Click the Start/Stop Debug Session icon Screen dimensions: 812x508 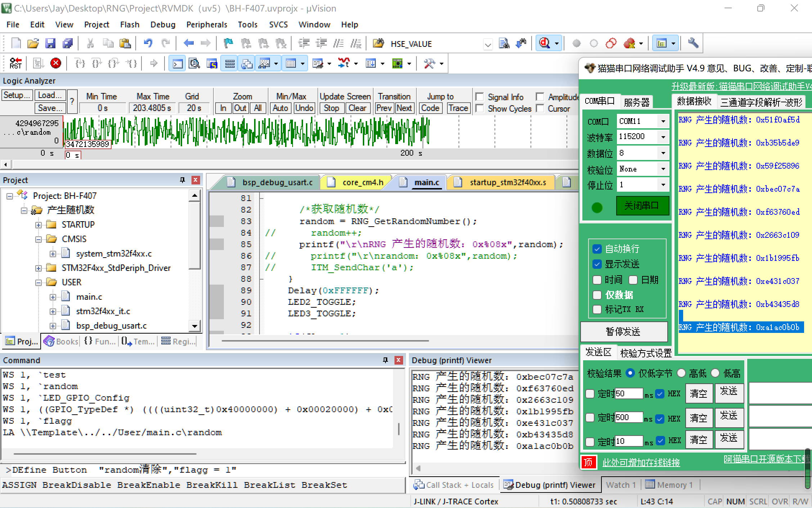[x=545, y=43]
